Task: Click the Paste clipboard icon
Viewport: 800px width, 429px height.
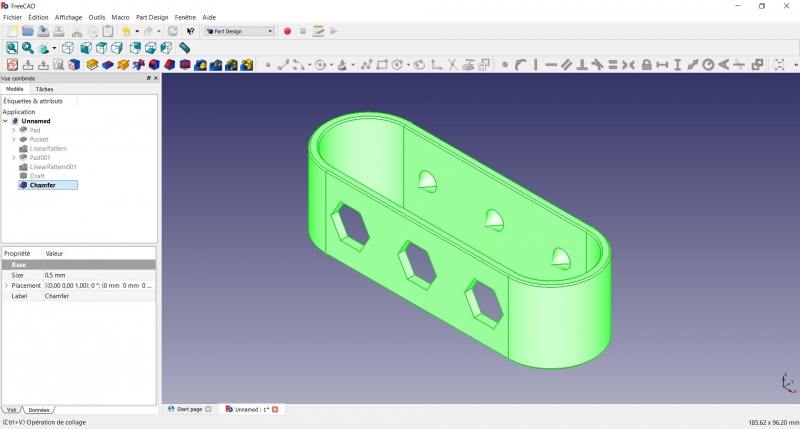Action: pos(108,31)
